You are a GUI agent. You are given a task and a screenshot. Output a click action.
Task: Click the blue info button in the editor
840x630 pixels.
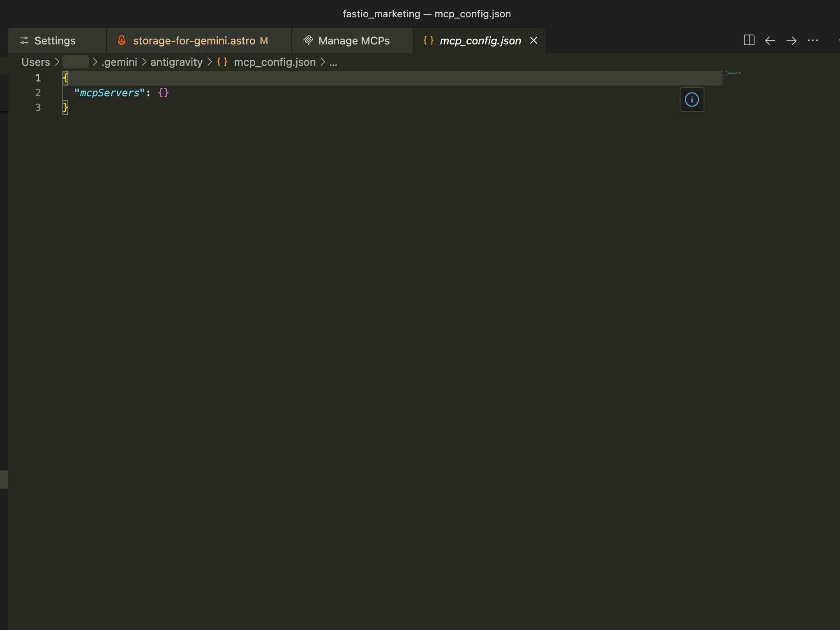[x=692, y=99]
